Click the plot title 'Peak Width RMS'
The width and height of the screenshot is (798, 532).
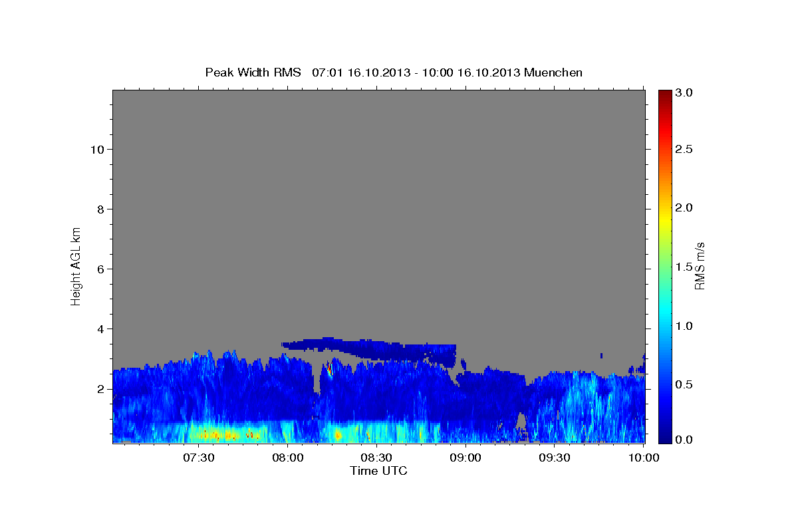pyautogui.click(x=253, y=72)
